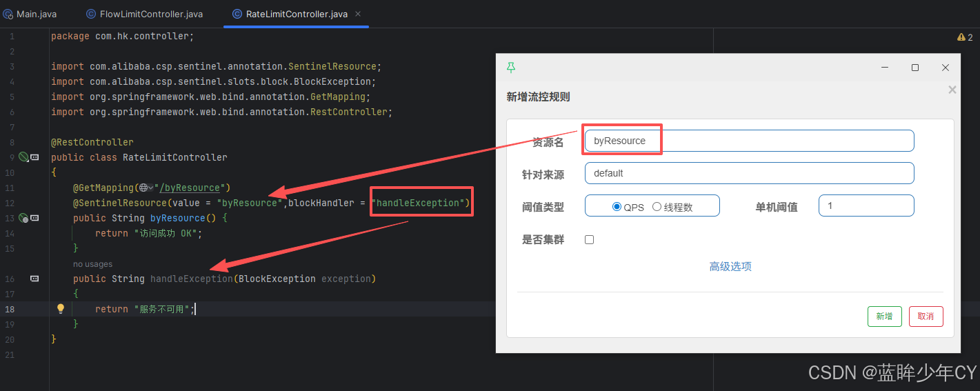
Task: Click the yellow lightbulb quick-fix icon on line 18
Action: (60, 309)
